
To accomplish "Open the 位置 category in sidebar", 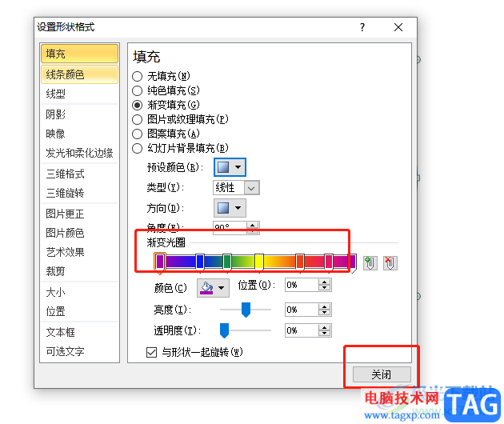I will coord(79,311).
